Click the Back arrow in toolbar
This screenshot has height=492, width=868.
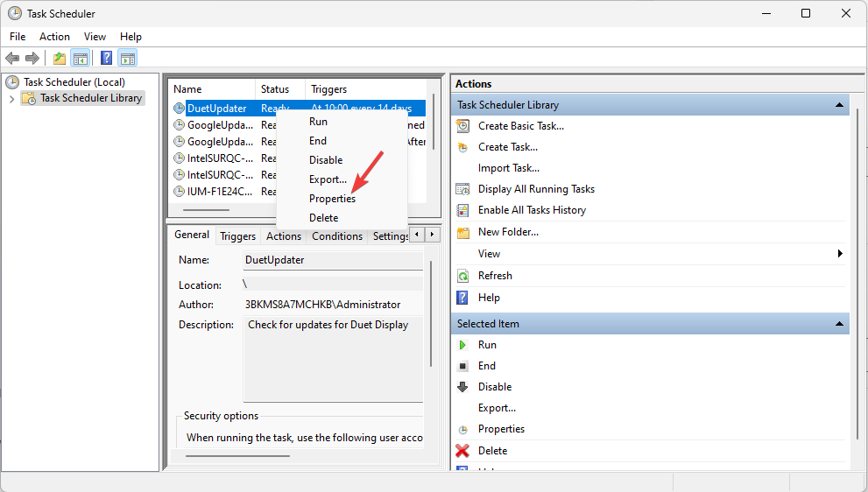point(12,59)
